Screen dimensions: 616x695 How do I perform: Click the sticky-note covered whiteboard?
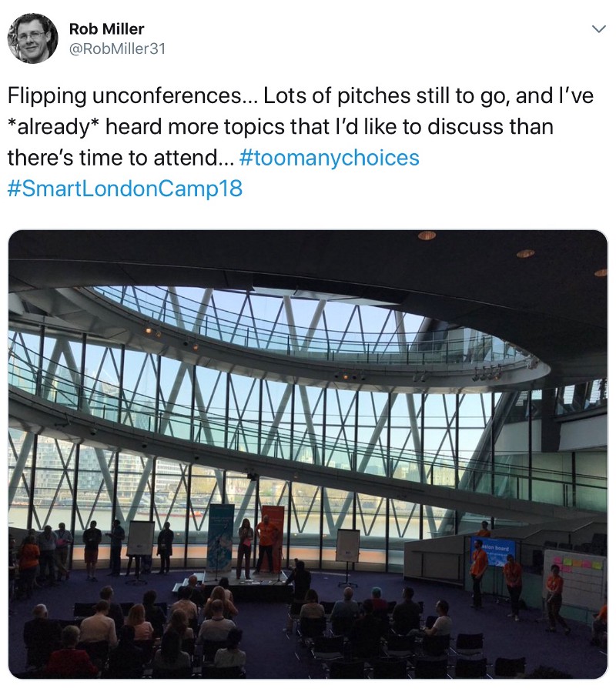pos(574,577)
